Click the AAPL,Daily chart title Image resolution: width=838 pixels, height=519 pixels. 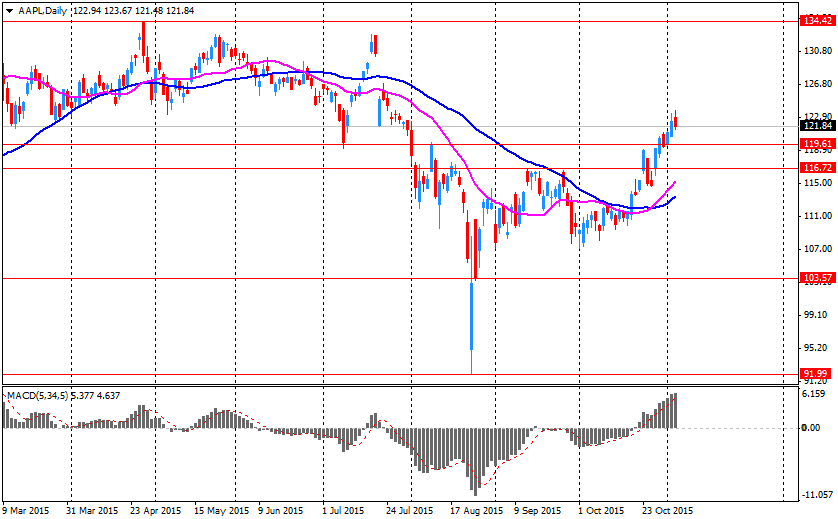pos(42,11)
